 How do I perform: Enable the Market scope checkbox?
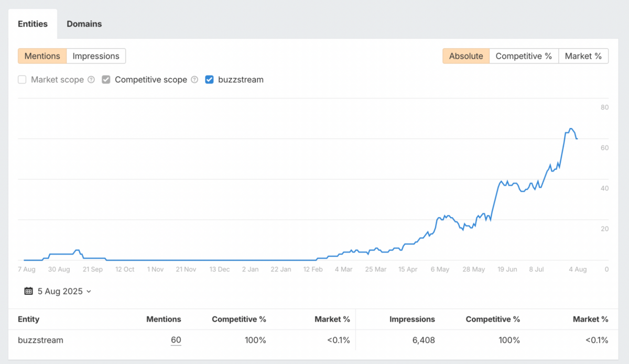(x=22, y=80)
